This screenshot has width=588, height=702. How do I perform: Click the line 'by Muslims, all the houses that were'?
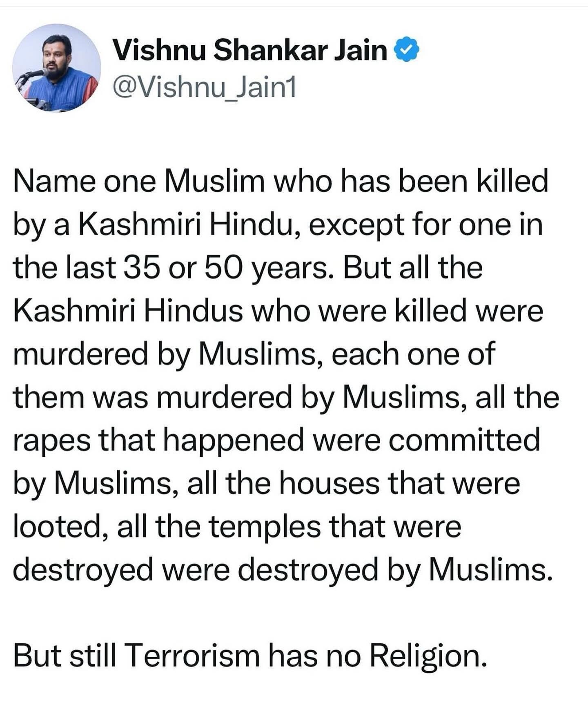[x=267, y=484]
